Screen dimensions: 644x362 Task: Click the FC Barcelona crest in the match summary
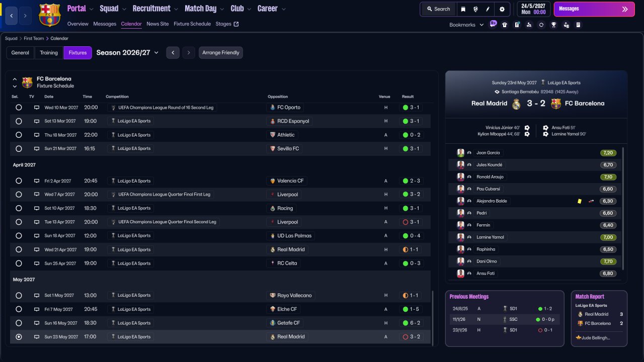pyautogui.click(x=556, y=104)
